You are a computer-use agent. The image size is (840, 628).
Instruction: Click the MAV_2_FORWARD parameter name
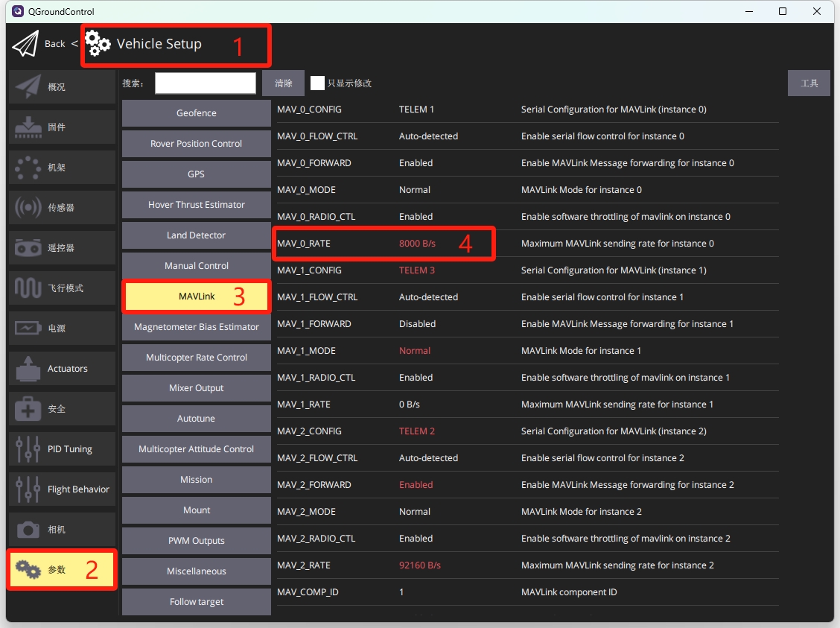(314, 484)
